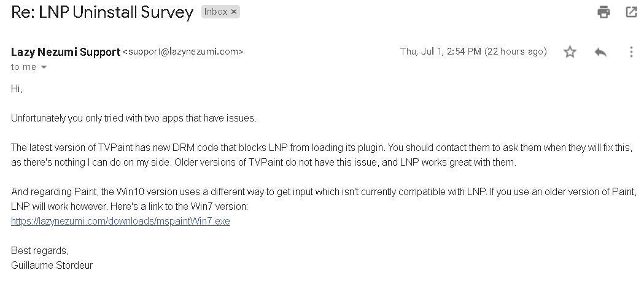This screenshot has width=644, height=281.
Task: Open the three-dot More options menu
Action: point(631,52)
